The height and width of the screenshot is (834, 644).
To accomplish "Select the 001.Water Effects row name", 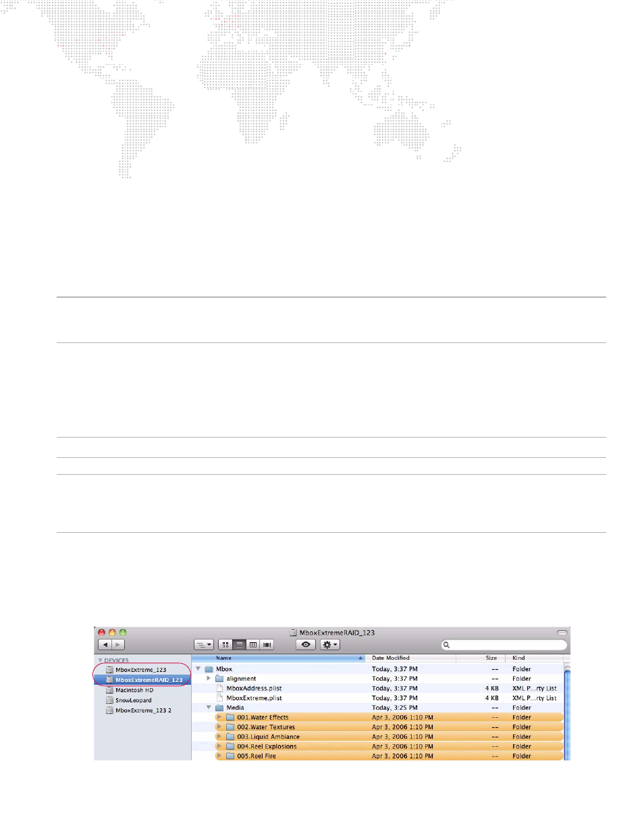I will (x=263, y=717).
